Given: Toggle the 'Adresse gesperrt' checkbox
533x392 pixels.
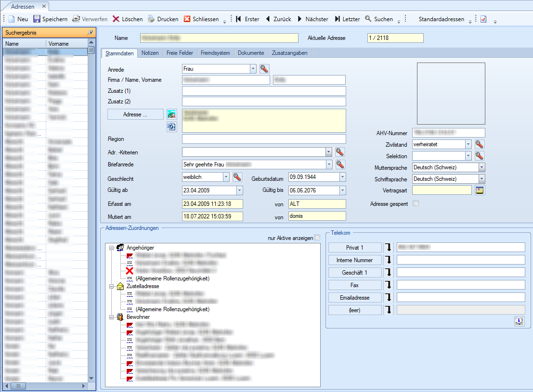Looking at the screenshot, I should pos(416,203).
